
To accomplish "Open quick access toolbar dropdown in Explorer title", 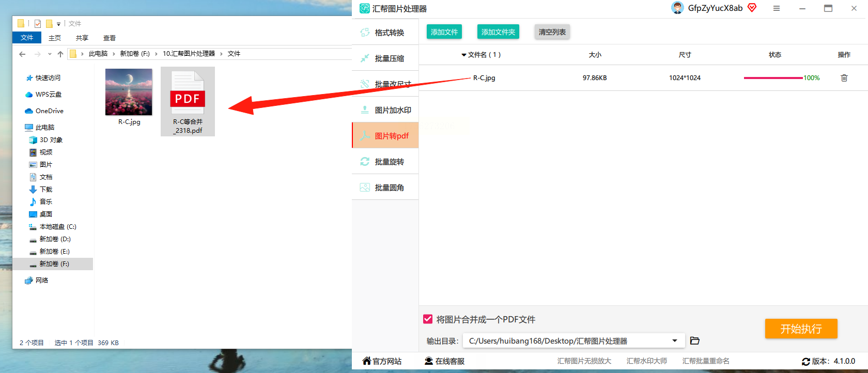I will (58, 24).
